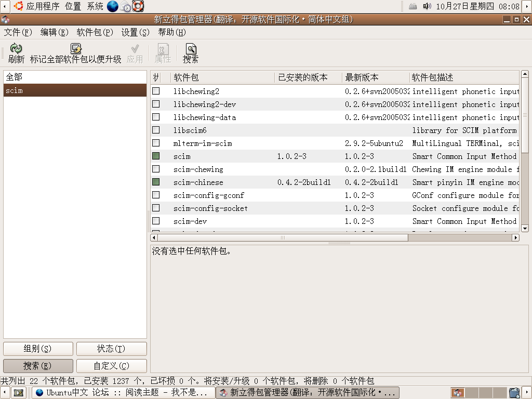Open the 位置 menu in the top panel
This screenshot has height=399, width=532.
tap(73, 6)
